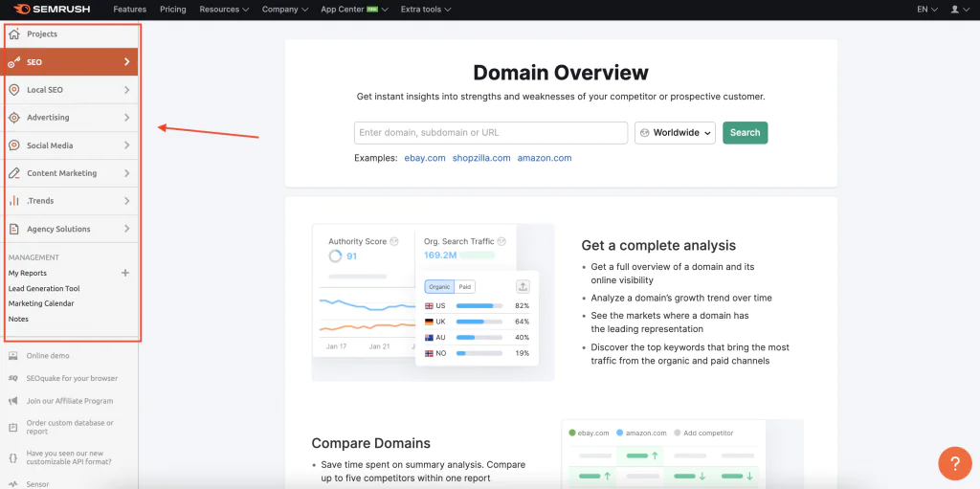Screen dimensions: 980x489
Task: Open the user profile icon menu
Action: tap(958, 10)
